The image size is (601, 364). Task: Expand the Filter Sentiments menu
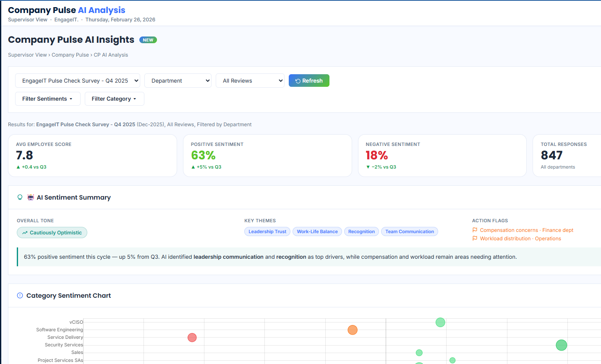coord(48,99)
